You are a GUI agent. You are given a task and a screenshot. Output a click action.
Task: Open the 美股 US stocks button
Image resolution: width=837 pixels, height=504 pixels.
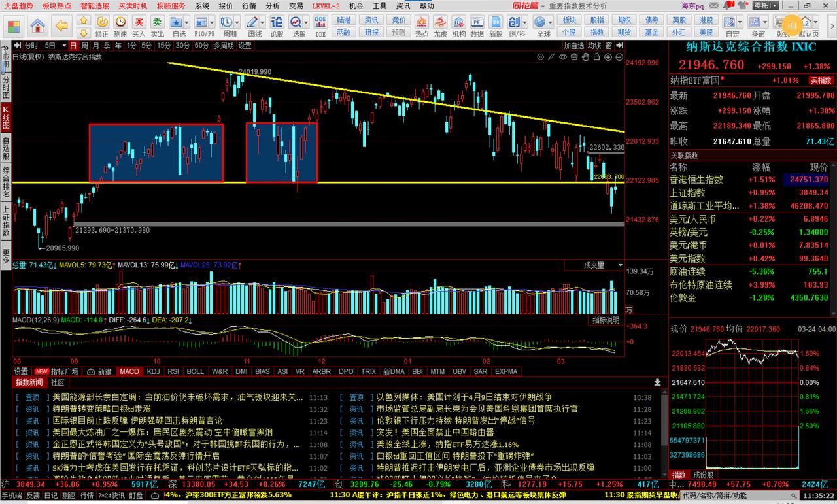[x=706, y=32]
